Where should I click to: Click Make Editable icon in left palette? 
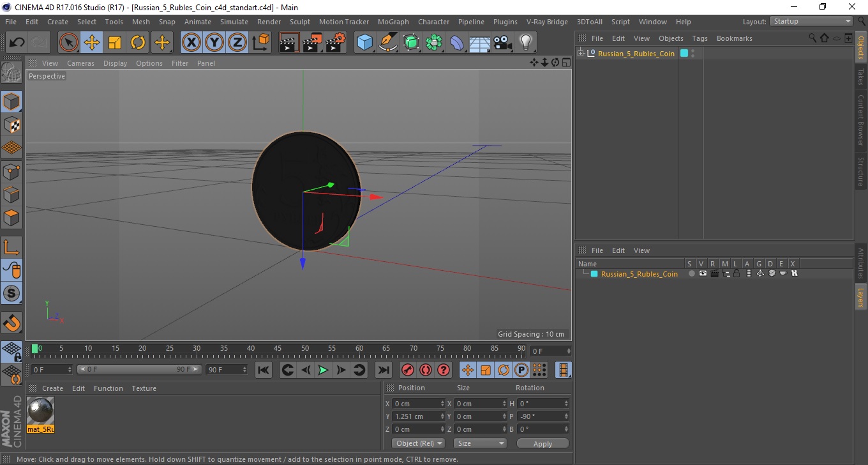click(x=11, y=73)
